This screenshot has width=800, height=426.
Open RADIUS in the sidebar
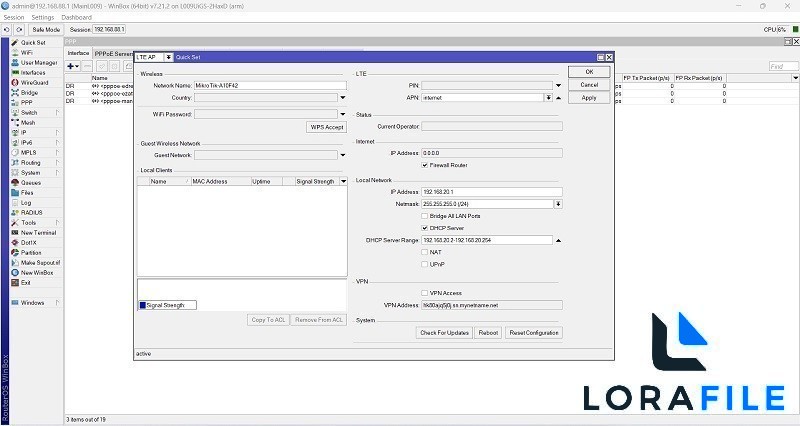(x=32, y=213)
